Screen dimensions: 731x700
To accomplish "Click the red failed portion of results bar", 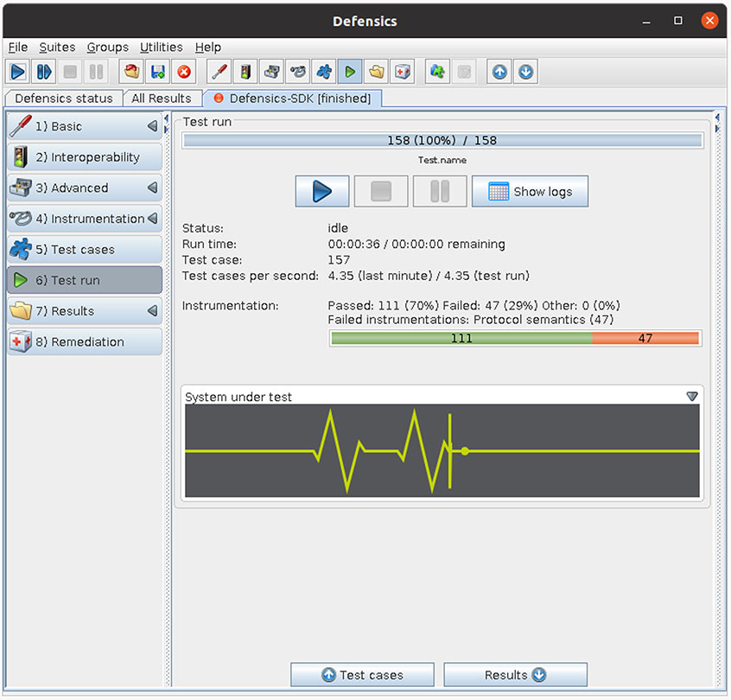I will pyautogui.click(x=645, y=339).
